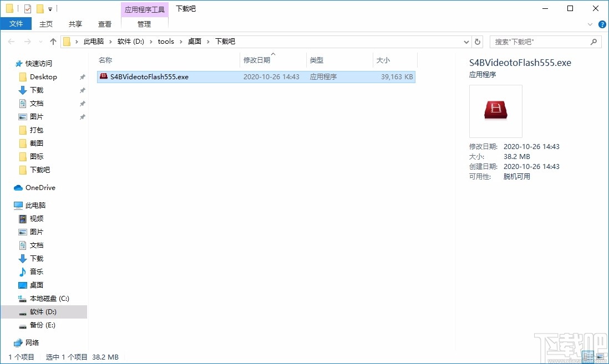The width and height of the screenshot is (609, 364).
Task: Go up one folder level with the up arrow
Action: coord(53,41)
